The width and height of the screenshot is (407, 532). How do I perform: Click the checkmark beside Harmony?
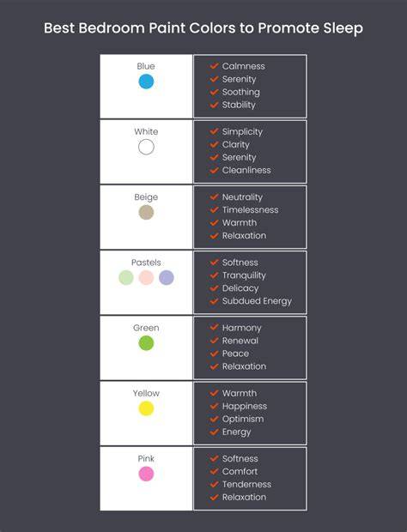214,328
